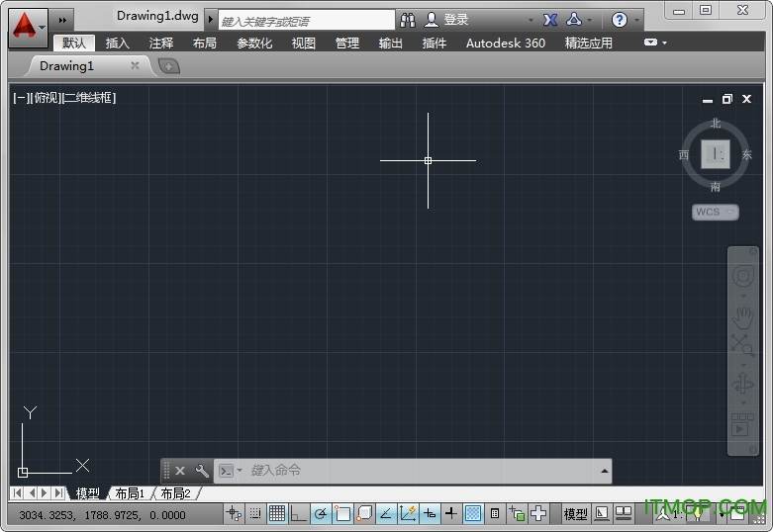Toggle polar tracking in status bar

321,513
